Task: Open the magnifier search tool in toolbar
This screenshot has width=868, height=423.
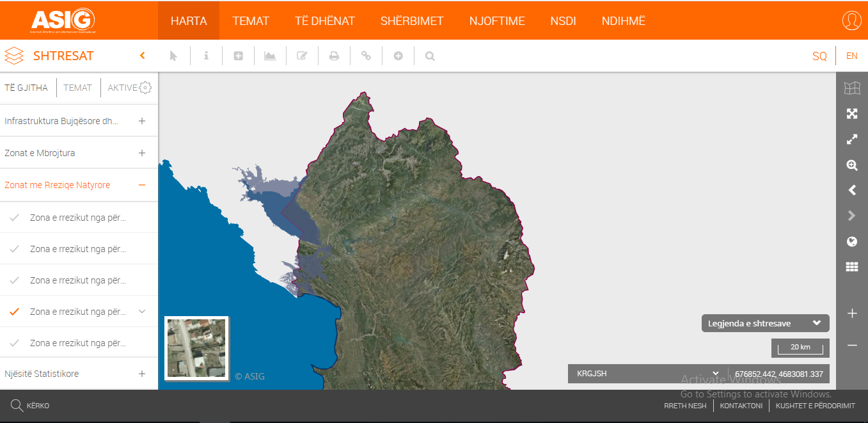Action: click(430, 56)
